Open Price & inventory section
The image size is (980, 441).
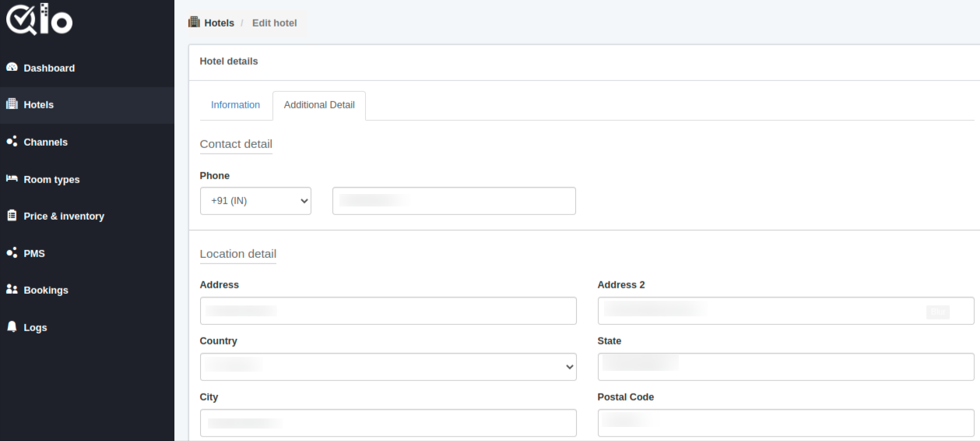(x=87, y=216)
